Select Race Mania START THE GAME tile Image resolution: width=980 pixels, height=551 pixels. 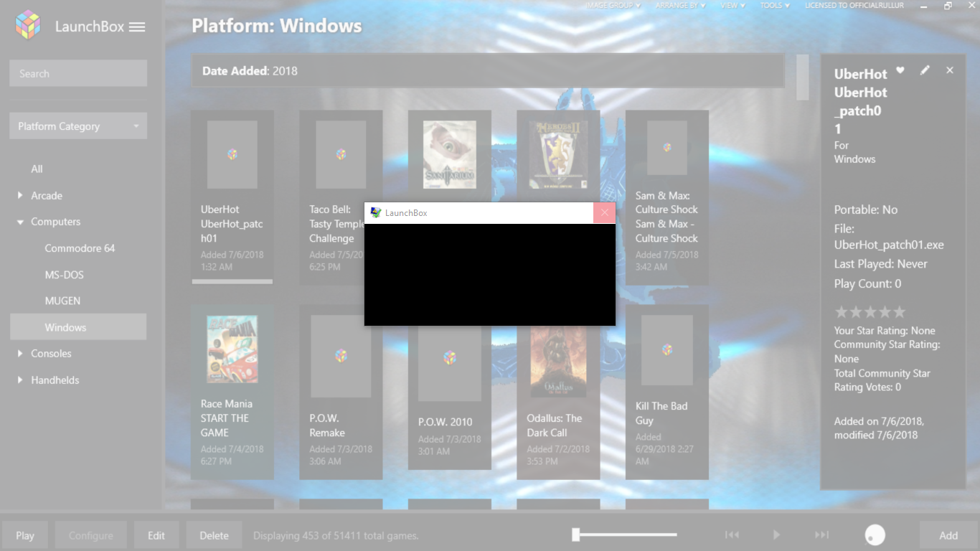pos(232,392)
